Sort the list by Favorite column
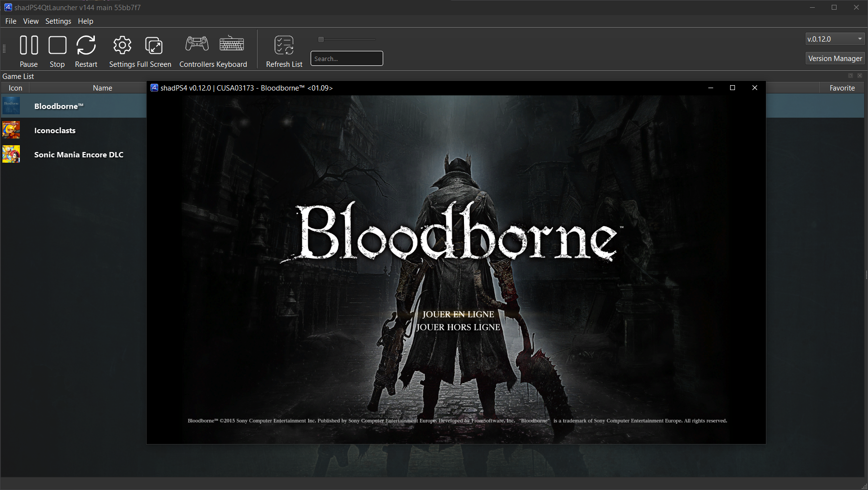The image size is (868, 490). pyautogui.click(x=842, y=88)
